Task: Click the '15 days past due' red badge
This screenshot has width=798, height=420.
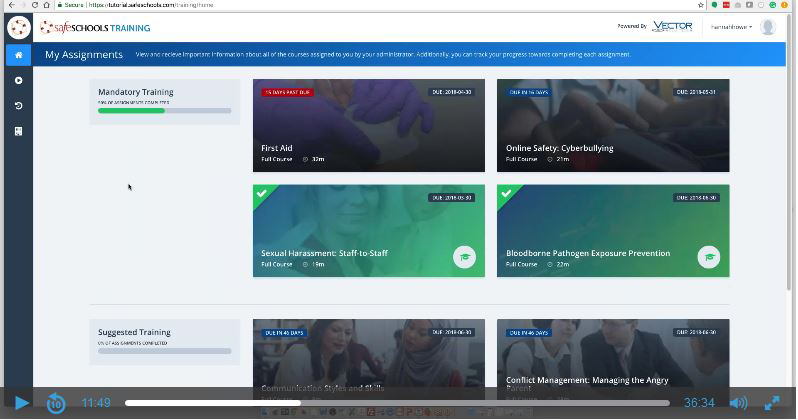Action: [287, 92]
